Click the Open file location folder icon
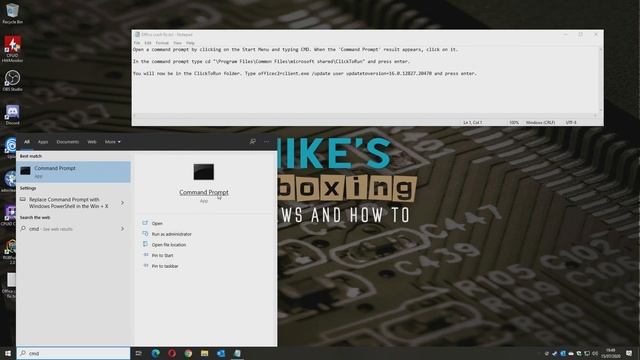 (145, 244)
